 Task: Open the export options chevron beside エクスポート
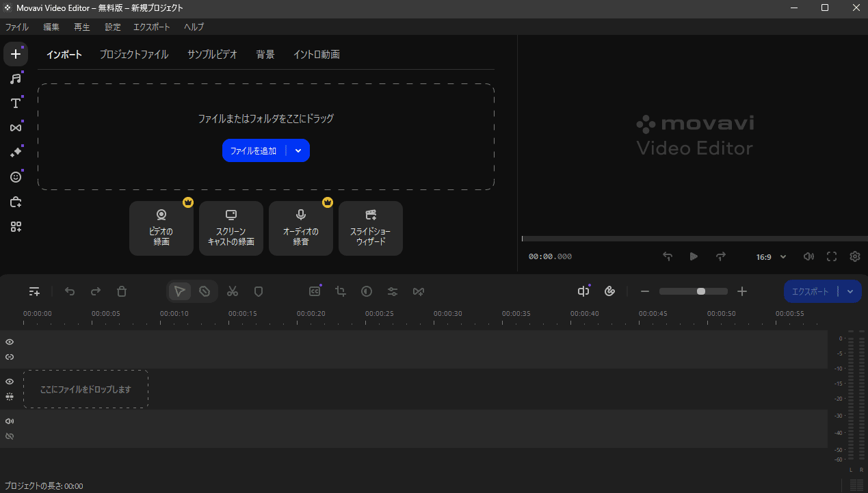850,291
